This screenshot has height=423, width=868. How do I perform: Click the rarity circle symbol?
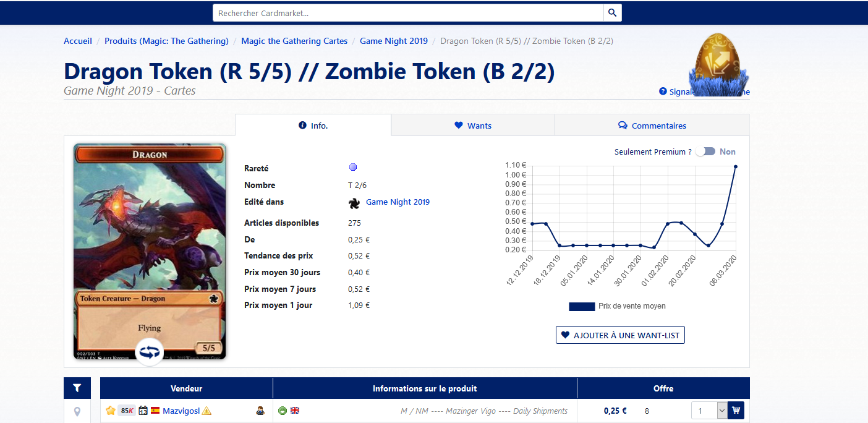pos(353,167)
